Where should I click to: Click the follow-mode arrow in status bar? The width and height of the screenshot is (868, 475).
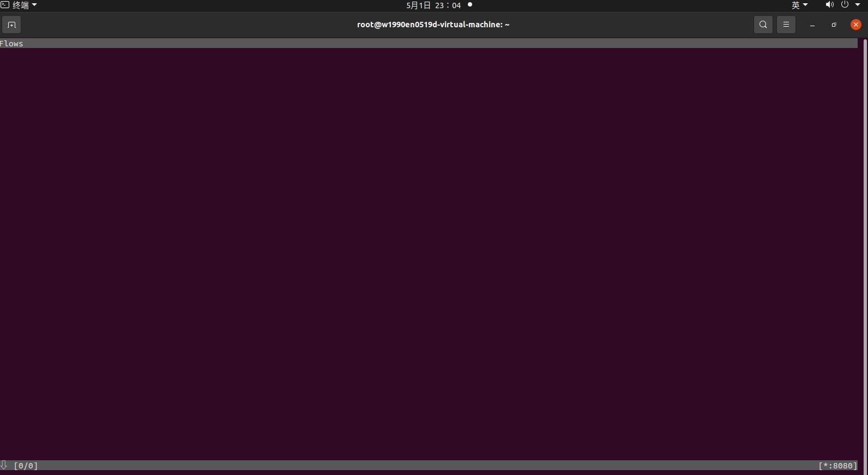[x=4, y=465]
